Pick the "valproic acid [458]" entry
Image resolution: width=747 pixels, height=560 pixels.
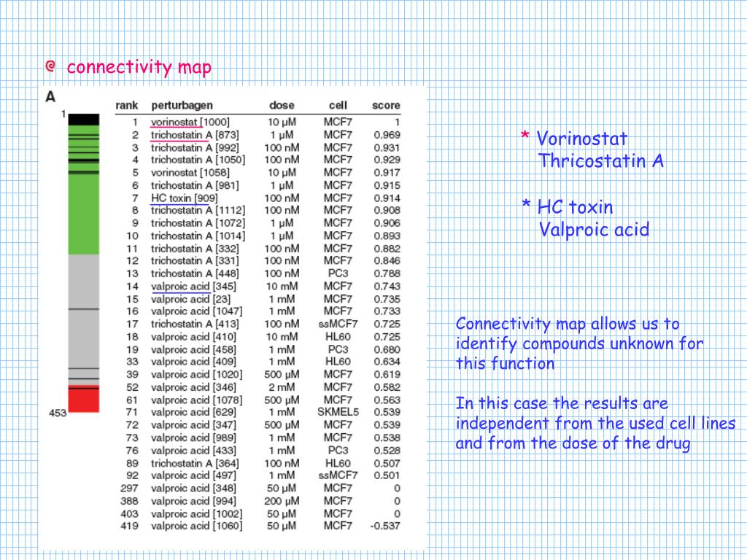[x=193, y=349]
